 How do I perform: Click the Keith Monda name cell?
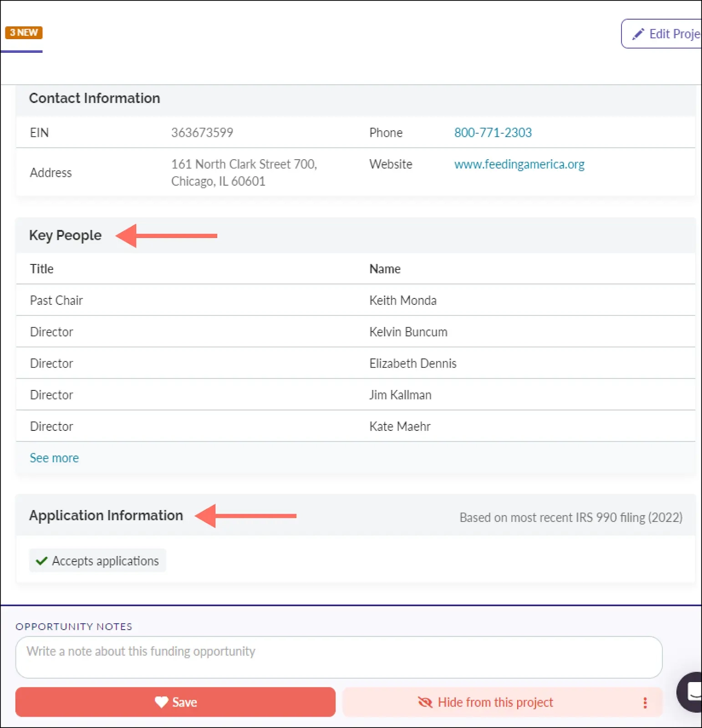(x=403, y=300)
